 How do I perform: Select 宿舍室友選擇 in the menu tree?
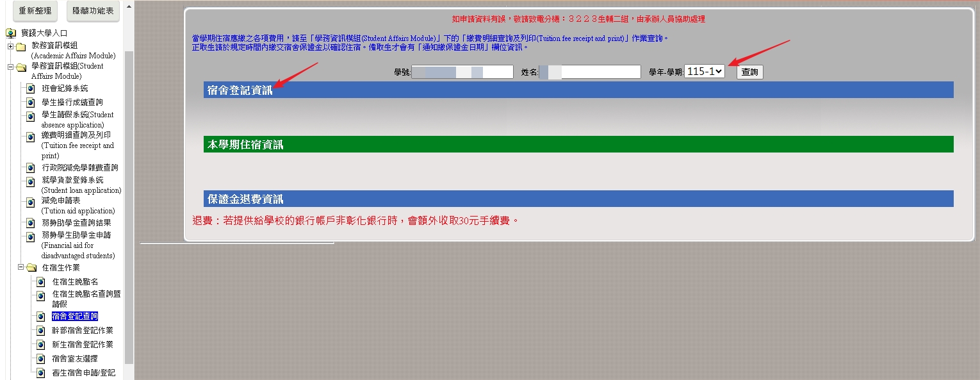pos(75,359)
